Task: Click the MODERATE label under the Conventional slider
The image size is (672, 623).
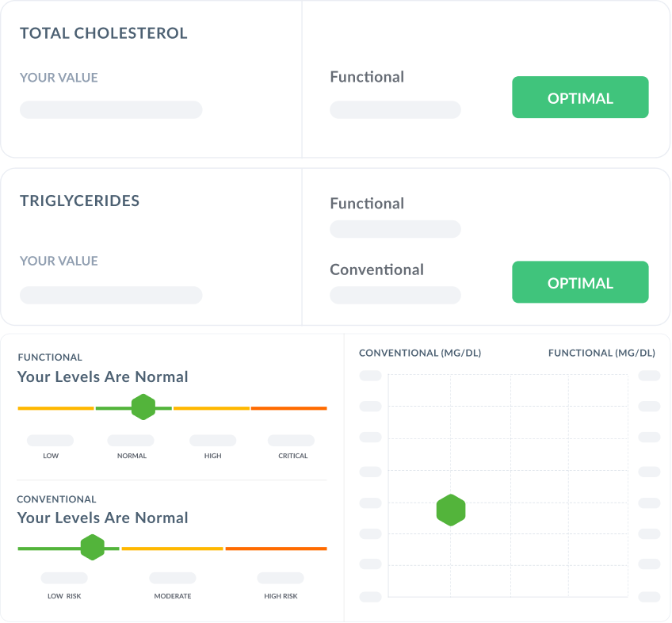Action: 173,596
